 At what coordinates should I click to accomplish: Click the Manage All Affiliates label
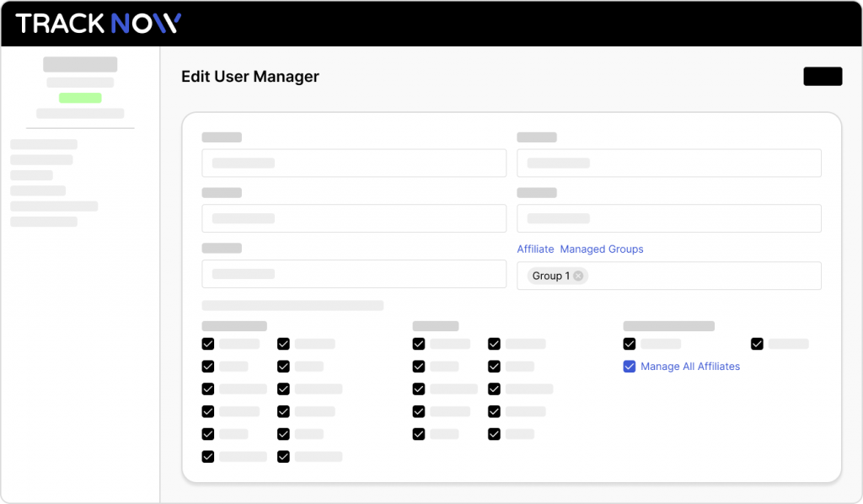690,367
